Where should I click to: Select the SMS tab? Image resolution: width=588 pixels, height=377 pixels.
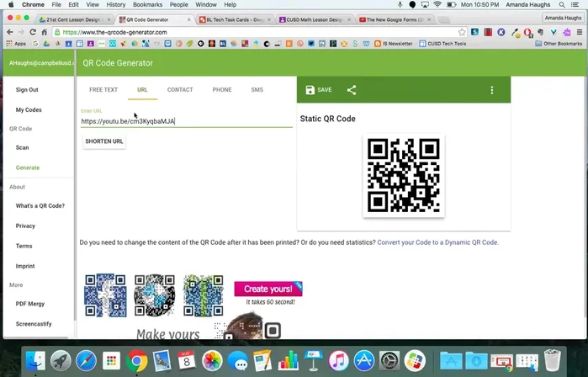(257, 89)
